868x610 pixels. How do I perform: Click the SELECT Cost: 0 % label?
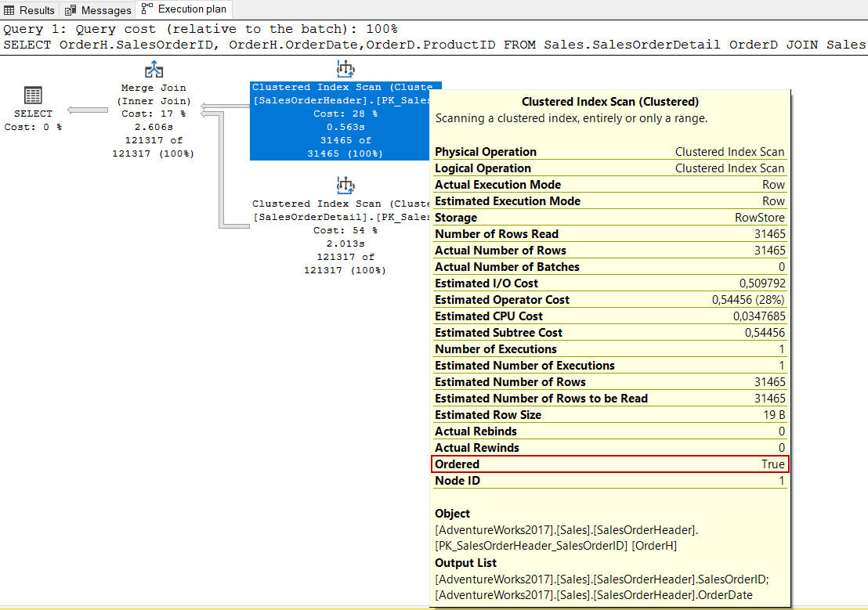pyautogui.click(x=33, y=120)
